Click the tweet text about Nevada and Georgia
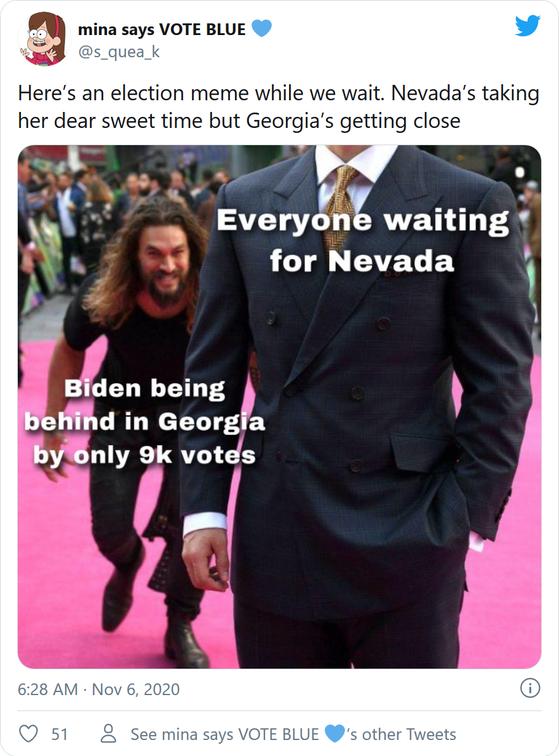559x756 pixels. click(x=279, y=106)
